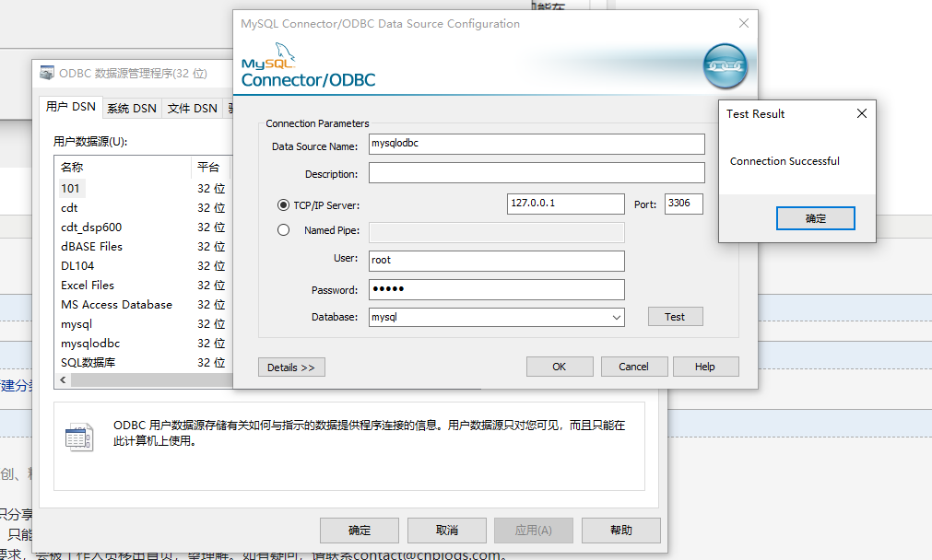Screen dimensions: 932x560
Task: Confirm Test Result with 确定 button
Action: point(816,218)
